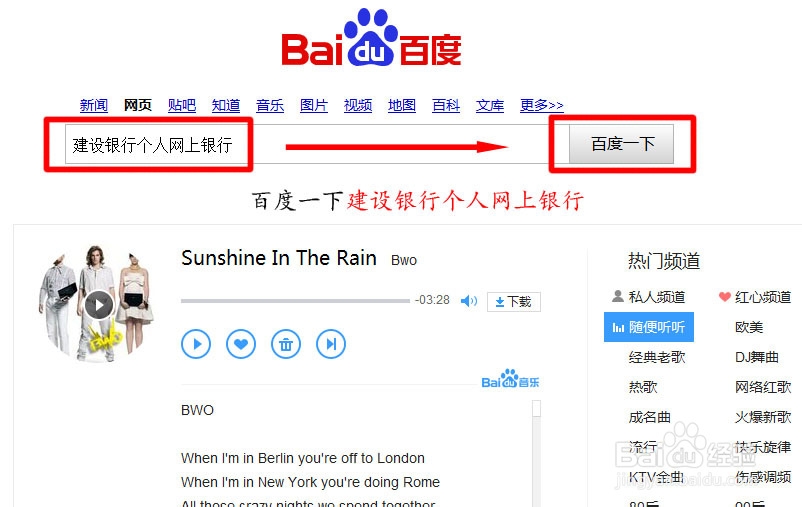Open the 贴吧 link
This screenshot has width=802, height=507.
(x=182, y=105)
